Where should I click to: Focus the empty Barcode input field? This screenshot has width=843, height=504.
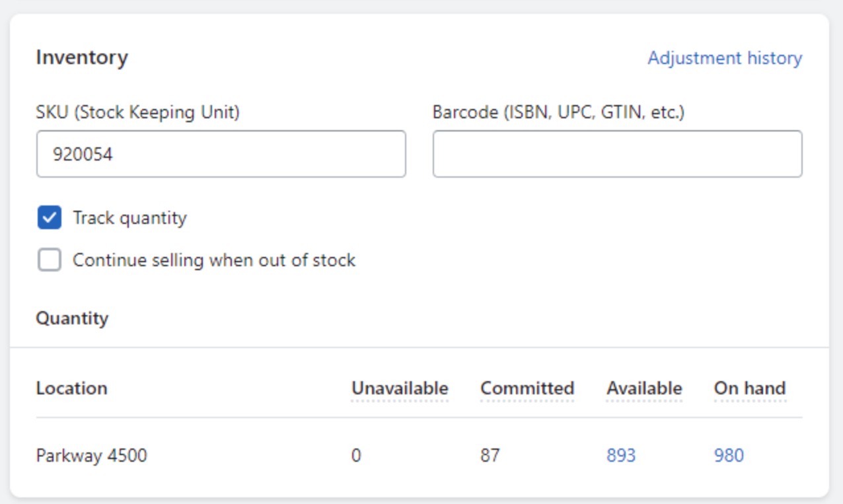coord(618,154)
